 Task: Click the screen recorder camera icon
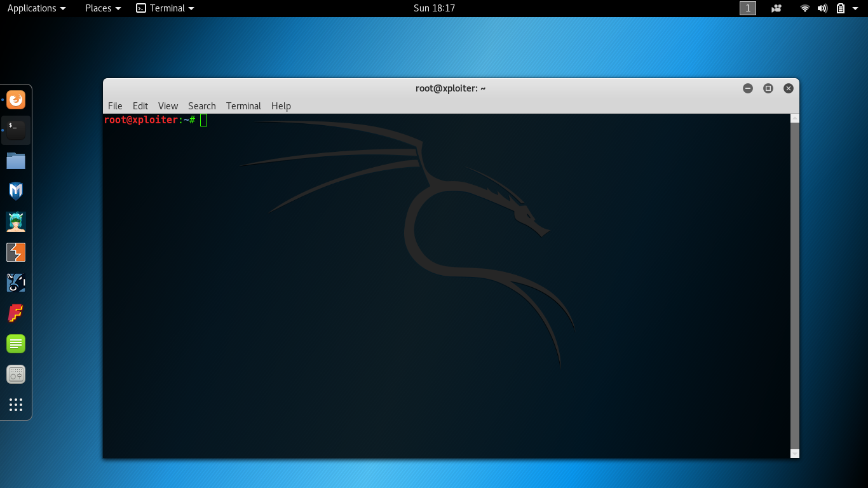(x=776, y=8)
